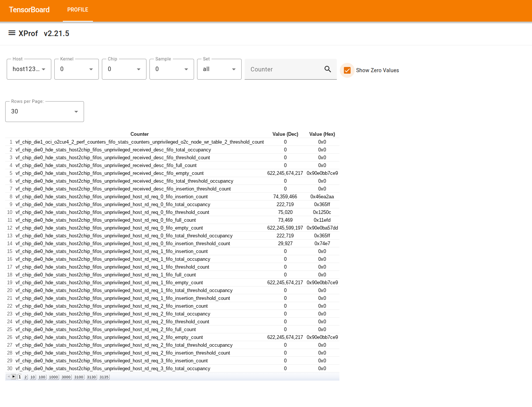Viewport: 532px width, 407px height.
Task: Click the Chip selector dropdown arrow
Action: [x=139, y=69]
